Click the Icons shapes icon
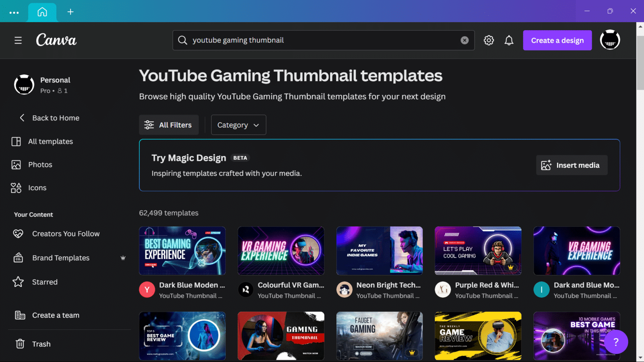 (16, 188)
